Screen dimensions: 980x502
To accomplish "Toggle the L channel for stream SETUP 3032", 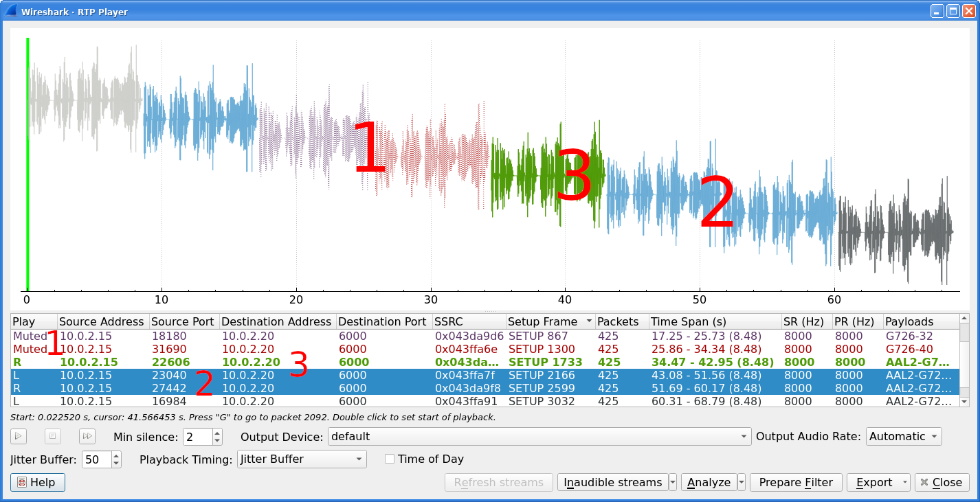I will pos(17,401).
